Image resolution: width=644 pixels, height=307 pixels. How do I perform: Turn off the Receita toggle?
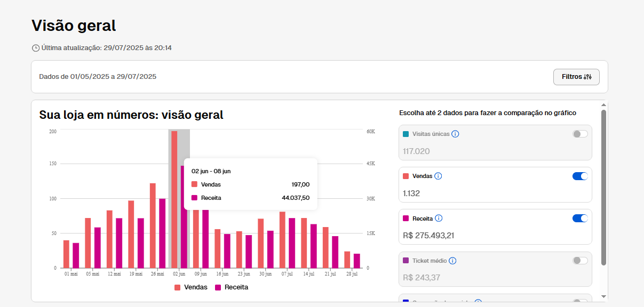[579, 218]
